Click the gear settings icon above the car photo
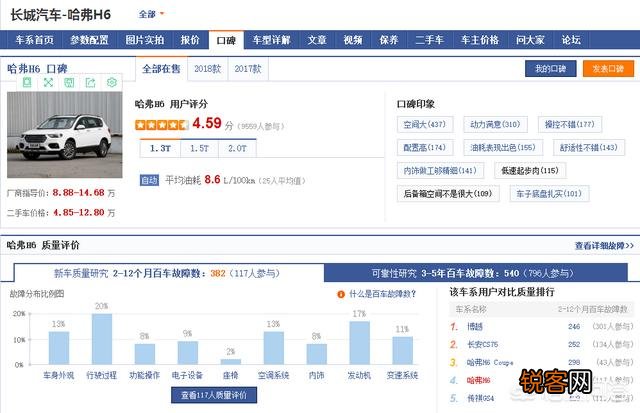The height and width of the screenshot is (413, 640). (111, 82)
